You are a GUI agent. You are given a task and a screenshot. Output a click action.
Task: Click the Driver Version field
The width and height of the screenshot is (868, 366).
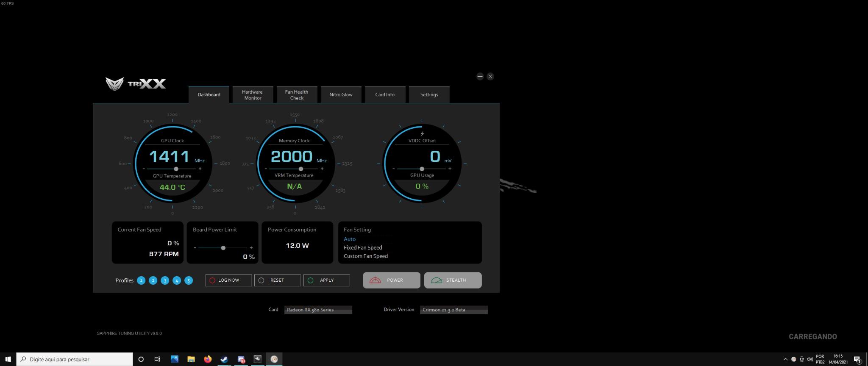[x=454, y=310]
